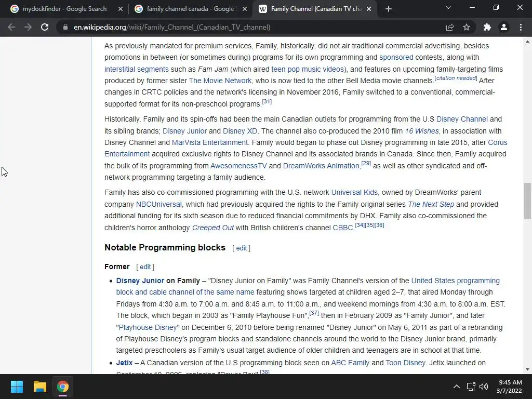Open Universal Kids link
532x399 pixels.
coord(354,192)
